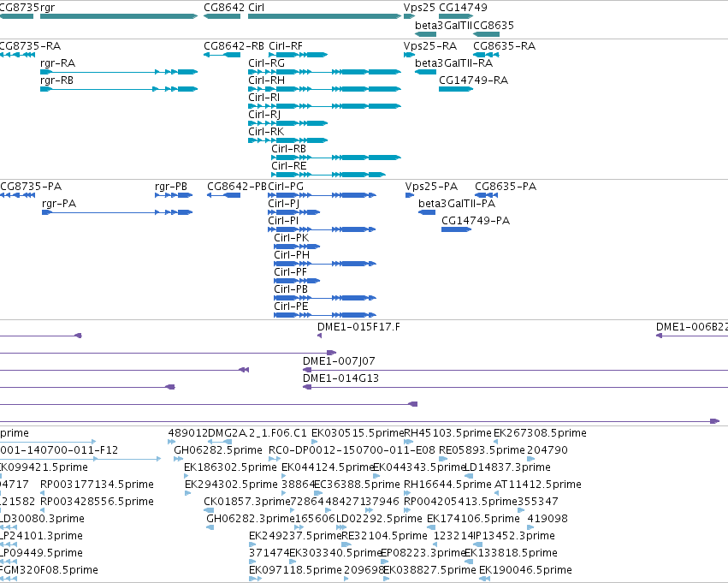Click EST AT11412.5prime label
The image size is (728, 583).
pyautogui.click(x=537, y=485)
